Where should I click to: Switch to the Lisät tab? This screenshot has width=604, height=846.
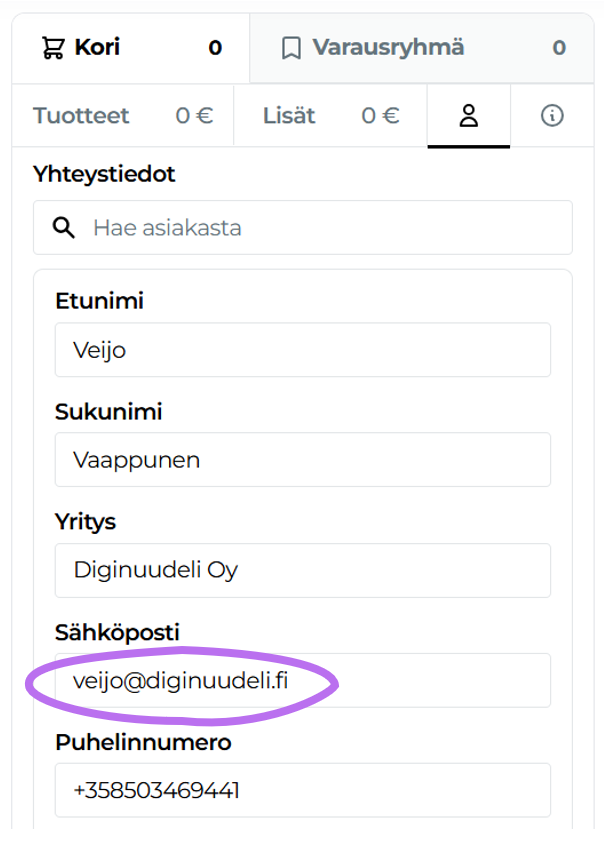289,115
